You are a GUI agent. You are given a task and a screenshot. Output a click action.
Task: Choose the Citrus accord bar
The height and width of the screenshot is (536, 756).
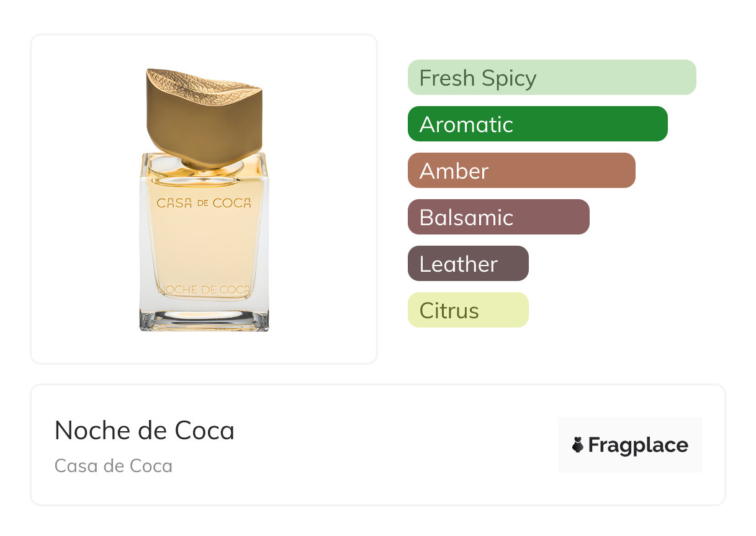click(467, 310)
